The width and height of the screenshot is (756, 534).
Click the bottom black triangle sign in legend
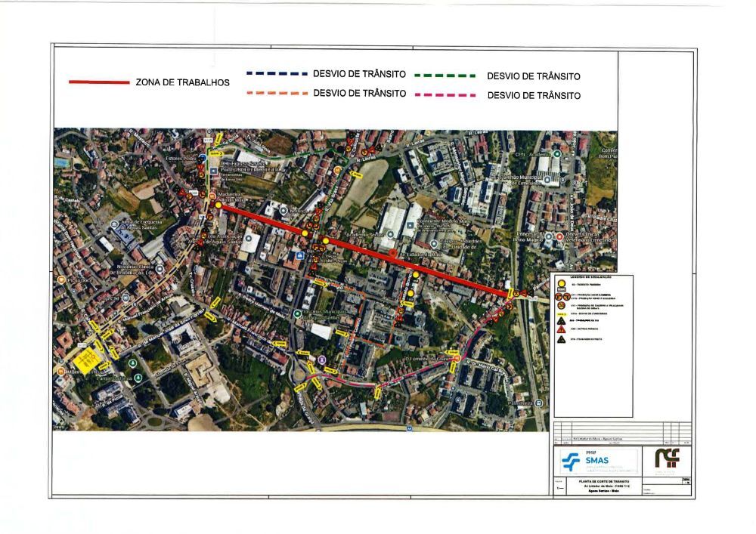561,339
